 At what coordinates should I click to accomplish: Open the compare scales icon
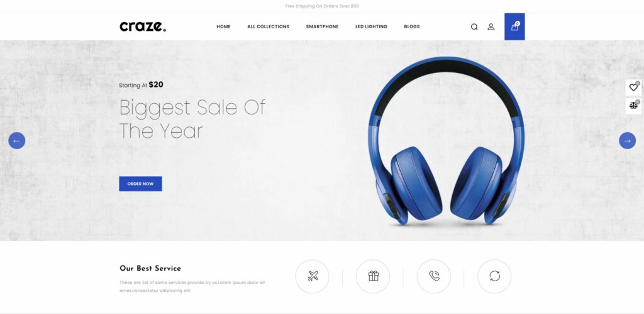633,106
